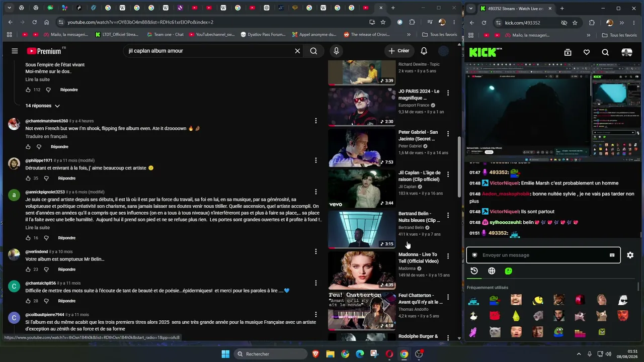Open the YouTube guide hamburger menu

pyautogui.click(x=15, y=51)
